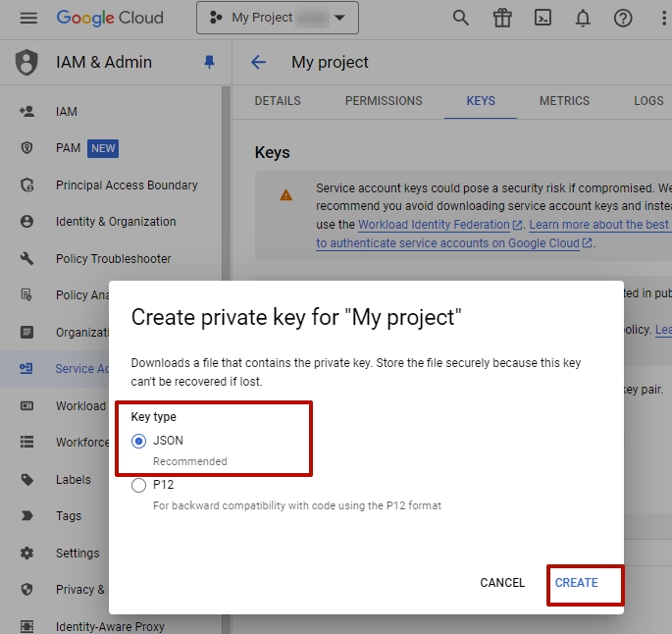Open Policy Troubleshooter
This screenshot has height=634, width=672.
click(114, 259)
